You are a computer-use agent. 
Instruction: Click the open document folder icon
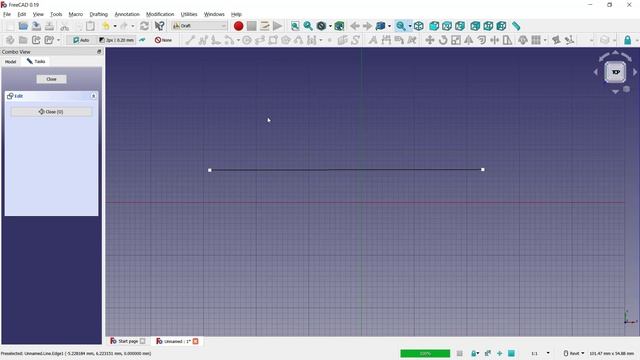(23, 26)
